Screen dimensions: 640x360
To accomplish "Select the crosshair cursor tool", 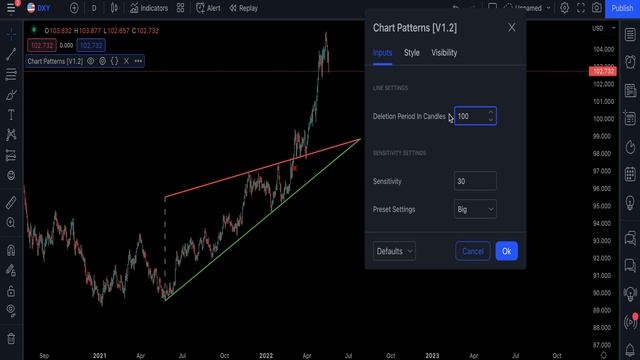I will [11, 34].
